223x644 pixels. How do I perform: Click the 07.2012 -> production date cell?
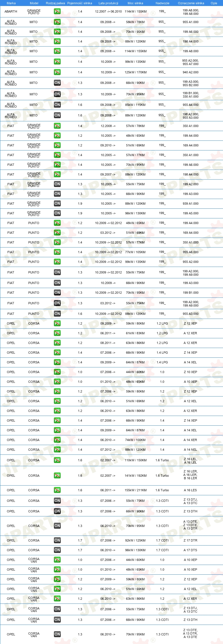(108, 450)
